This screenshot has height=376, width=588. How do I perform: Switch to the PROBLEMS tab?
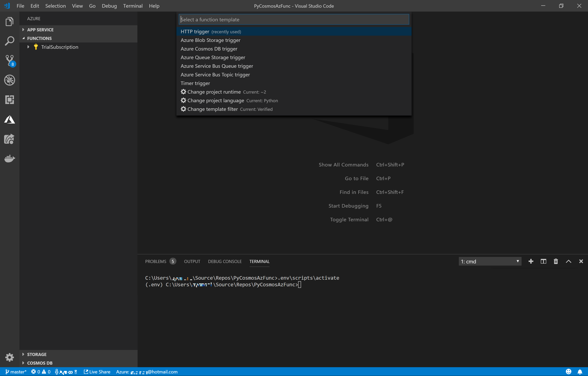pyautogui.click(x=156, y=261)
